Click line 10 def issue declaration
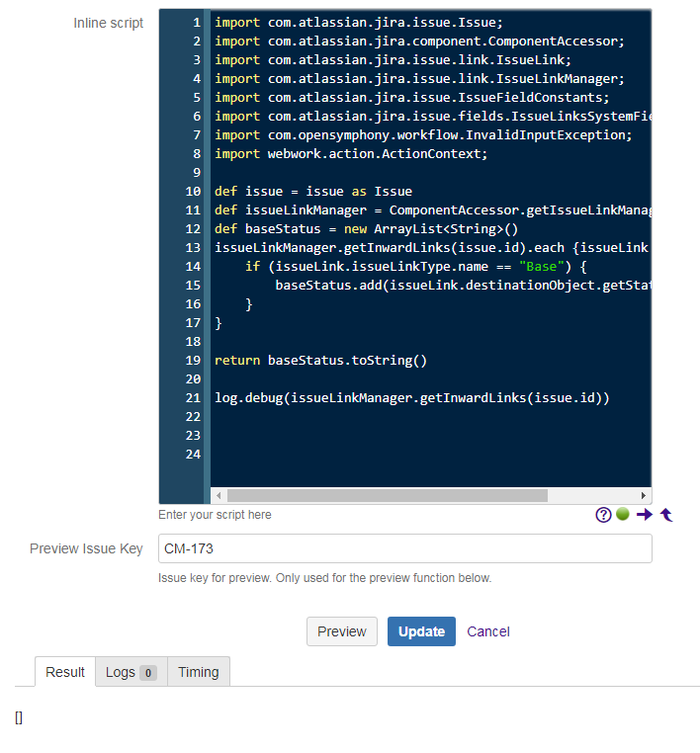700x753 pixels. 313,191
